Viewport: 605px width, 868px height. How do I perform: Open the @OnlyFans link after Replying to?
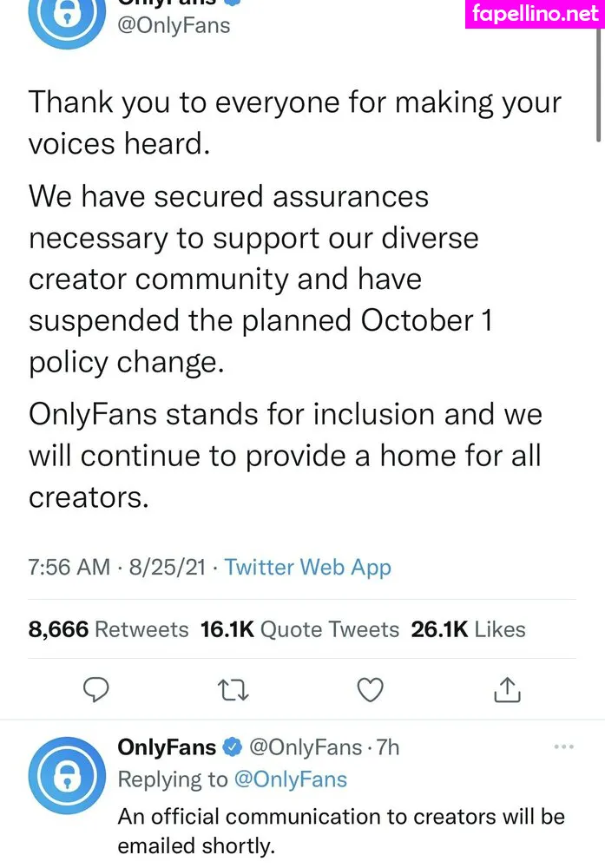point(291,779)
